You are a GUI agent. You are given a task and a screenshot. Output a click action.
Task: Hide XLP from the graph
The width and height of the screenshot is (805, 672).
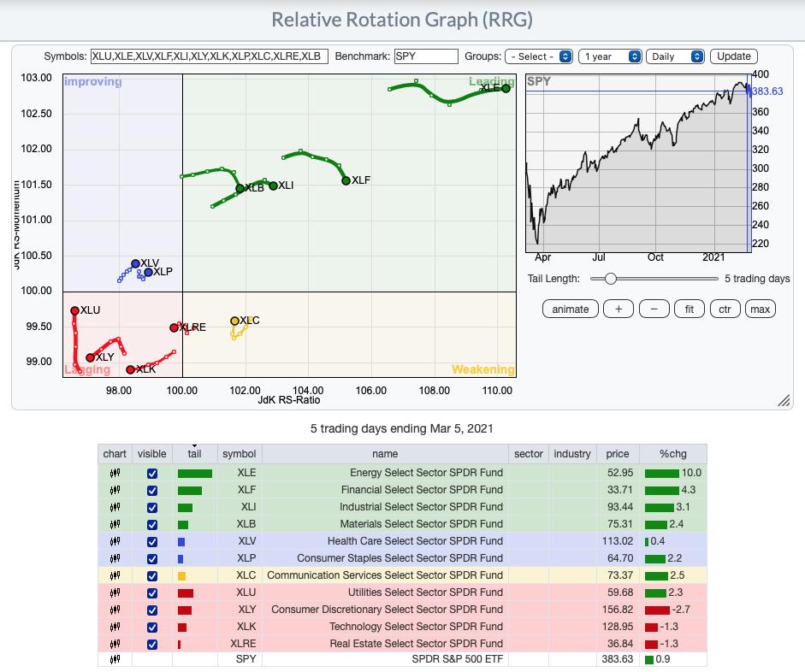click(152, 558)
